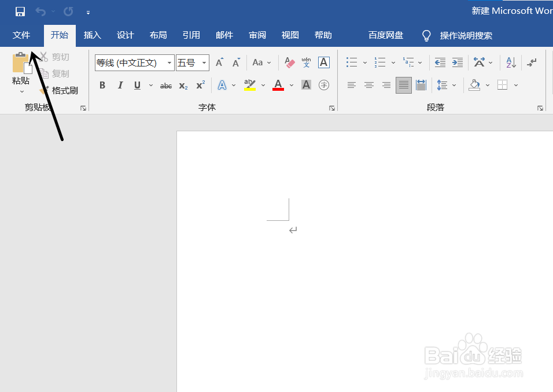Click the Distributed alignment icon
Image resolution: width=553 pixels, height=392 pixels.
pyautogui.click(x=421, y=85)
